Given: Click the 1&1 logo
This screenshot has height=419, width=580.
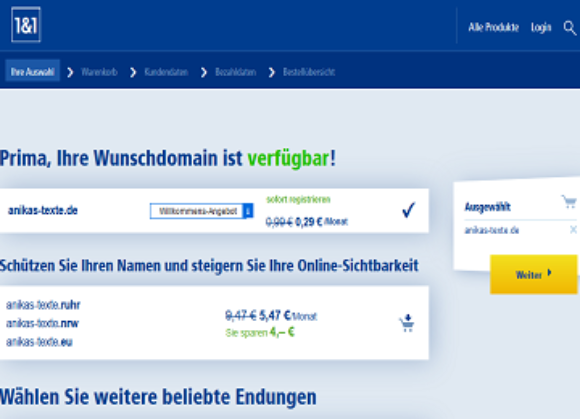Looking at the screenshot, I should pyautogui.click(x=26, y=24).
